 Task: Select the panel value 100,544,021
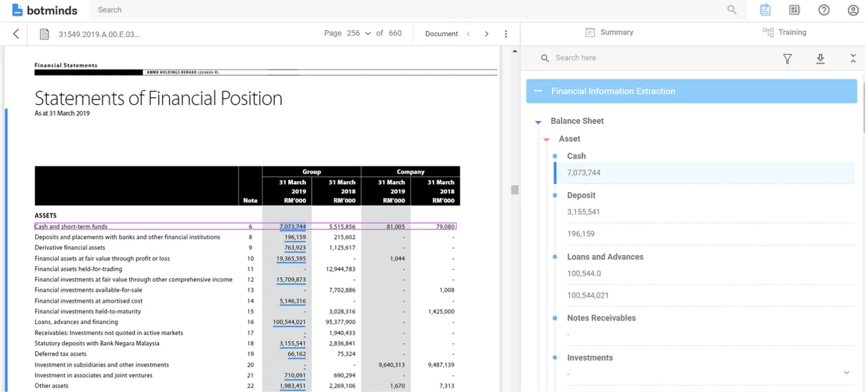coord(588,296)
